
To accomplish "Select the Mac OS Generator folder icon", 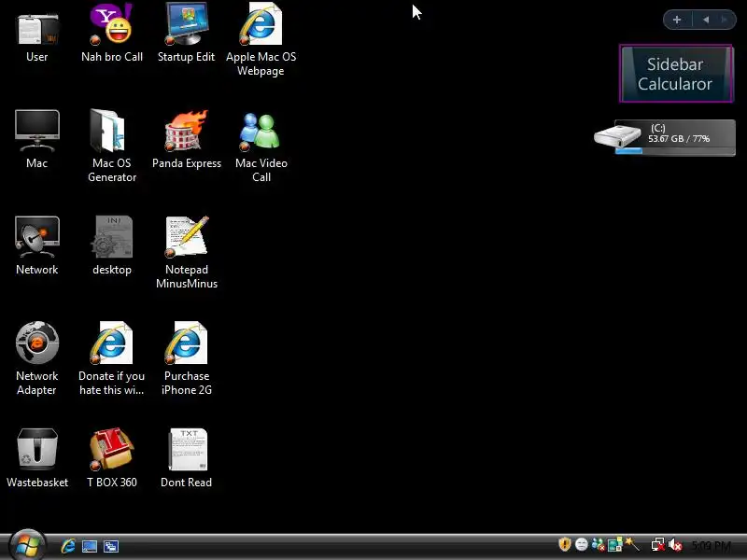I will tap(111, 146).
